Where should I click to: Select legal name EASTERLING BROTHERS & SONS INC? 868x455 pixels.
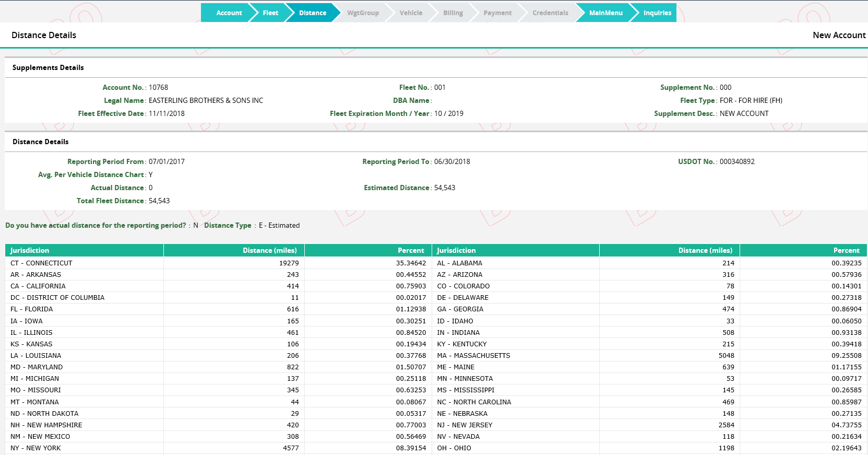pos(206,100)
